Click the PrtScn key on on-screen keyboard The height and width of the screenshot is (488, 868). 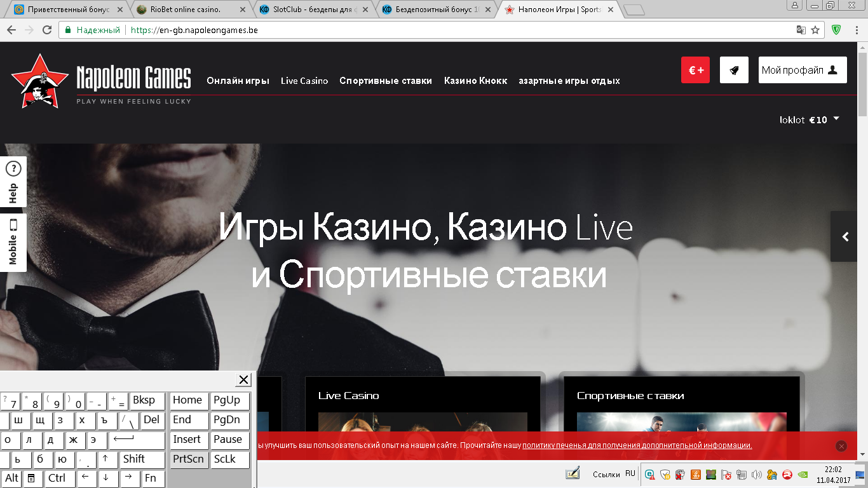(189, 460)
